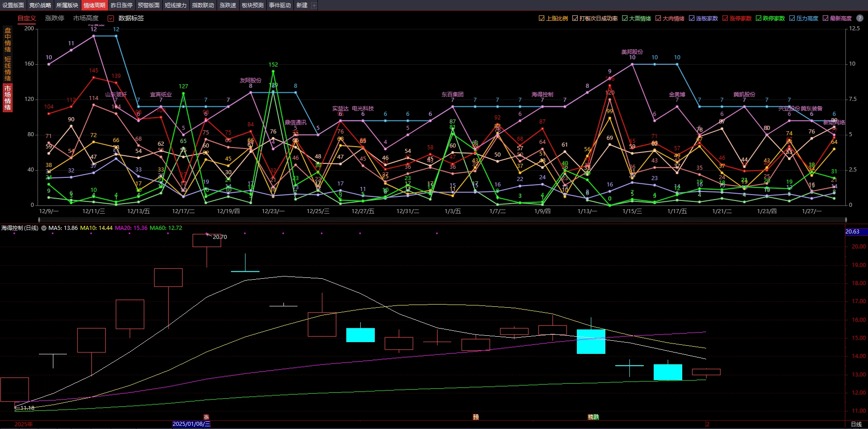Click the 美邦股份 stock label on chart

[x=632, y=52]
